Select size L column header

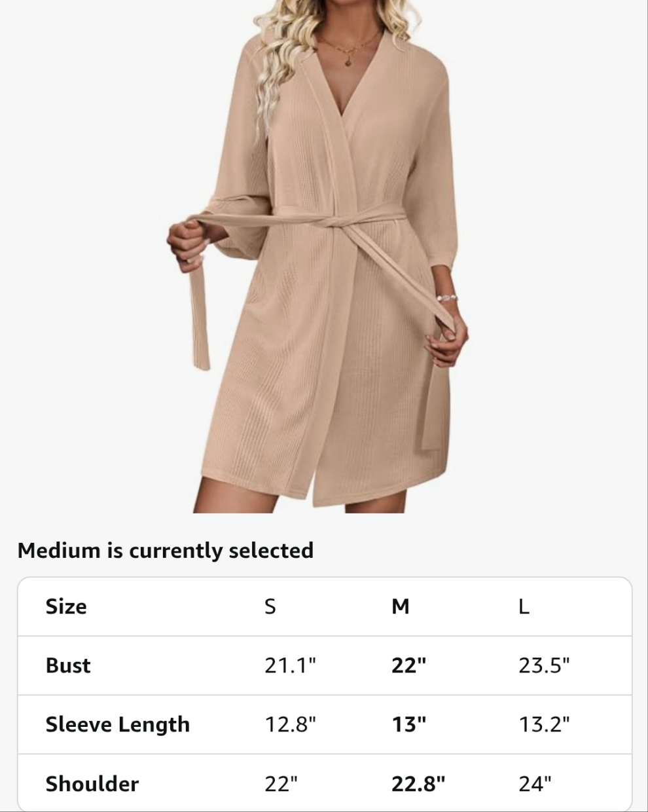(x=524, y=607)
